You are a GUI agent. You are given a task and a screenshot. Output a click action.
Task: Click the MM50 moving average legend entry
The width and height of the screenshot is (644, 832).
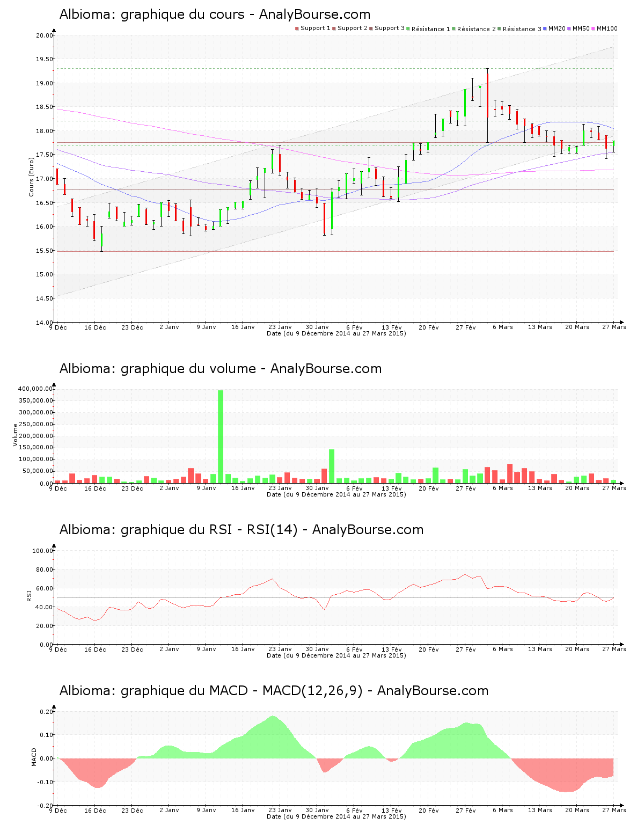point(579,28)
